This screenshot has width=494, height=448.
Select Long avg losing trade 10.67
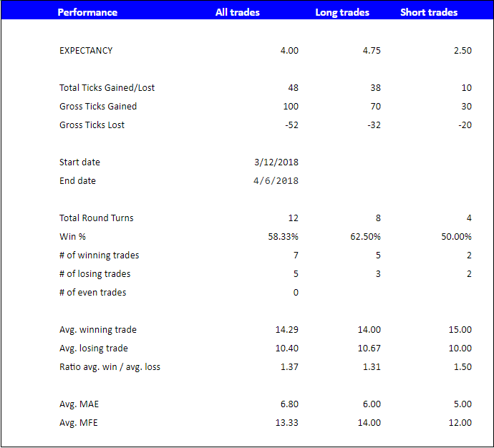(369, 349)
